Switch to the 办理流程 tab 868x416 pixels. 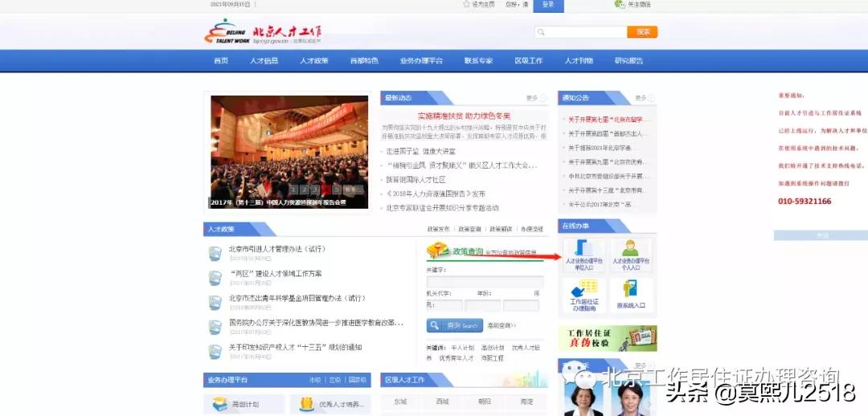coord(531,229)
